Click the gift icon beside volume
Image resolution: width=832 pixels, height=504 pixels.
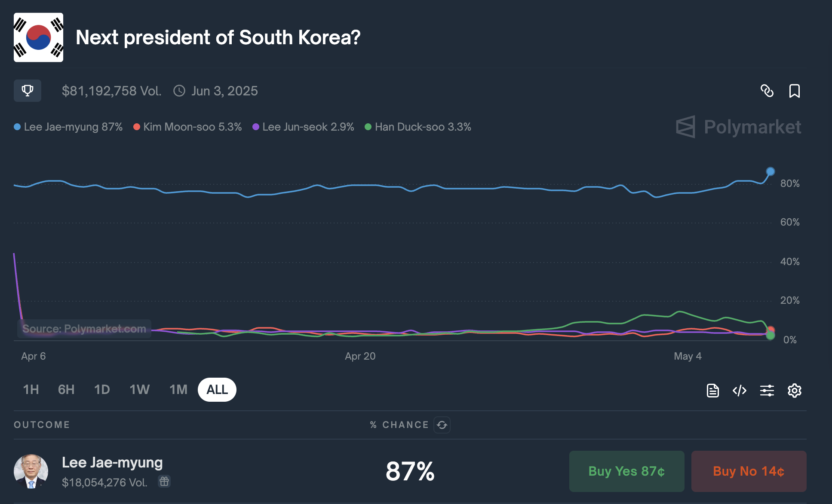pos(164,482)
